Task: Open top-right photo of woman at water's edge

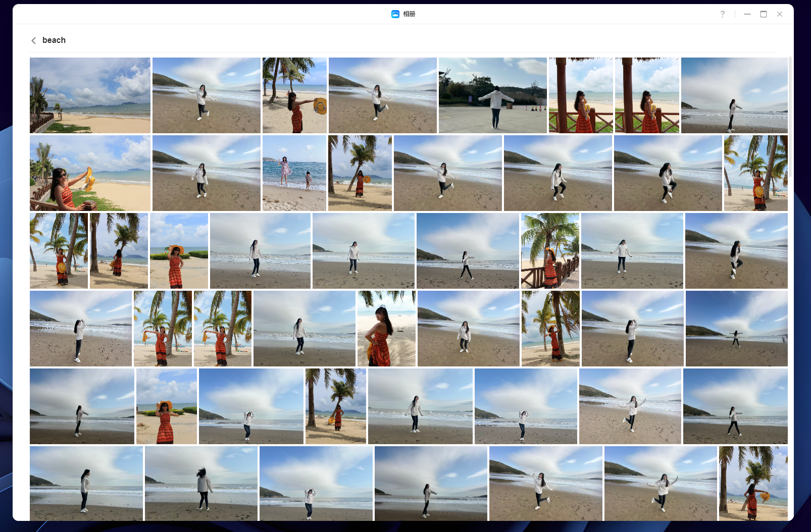Action: 734,95
